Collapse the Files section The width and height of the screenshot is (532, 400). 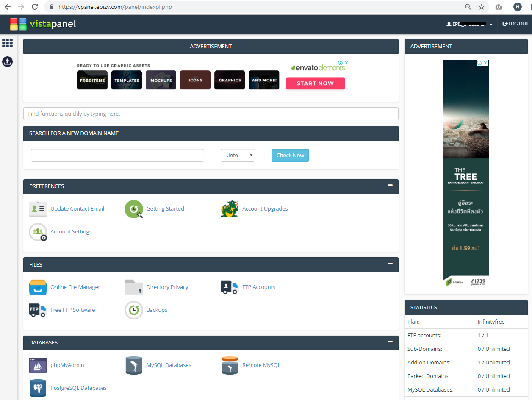(x=390, y=264)
